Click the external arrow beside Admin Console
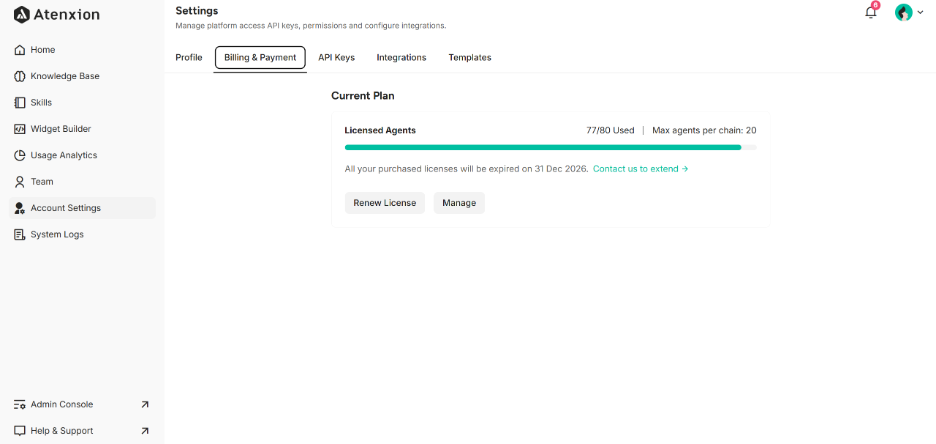This screenshot has width=936, height=444. coord(144,405)
